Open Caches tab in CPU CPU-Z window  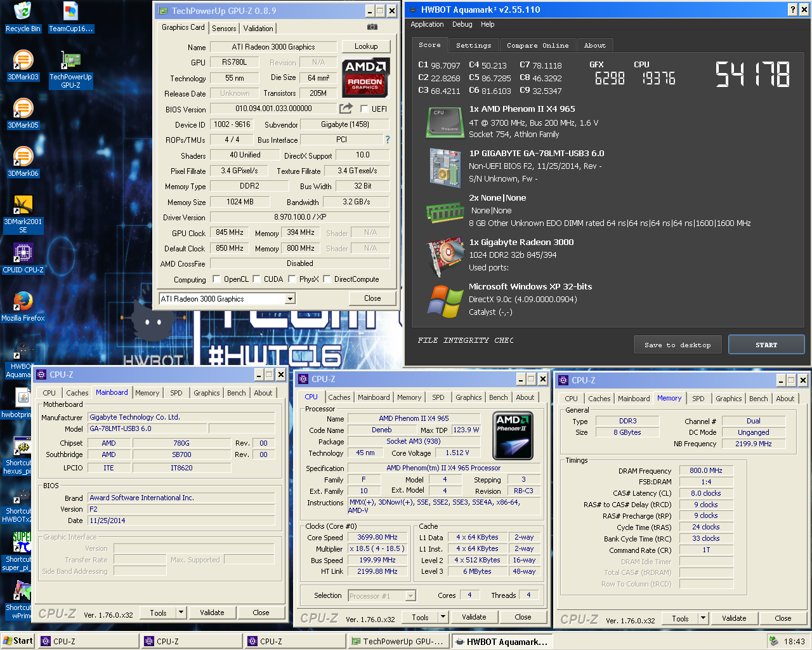click(x=339, y=397)
